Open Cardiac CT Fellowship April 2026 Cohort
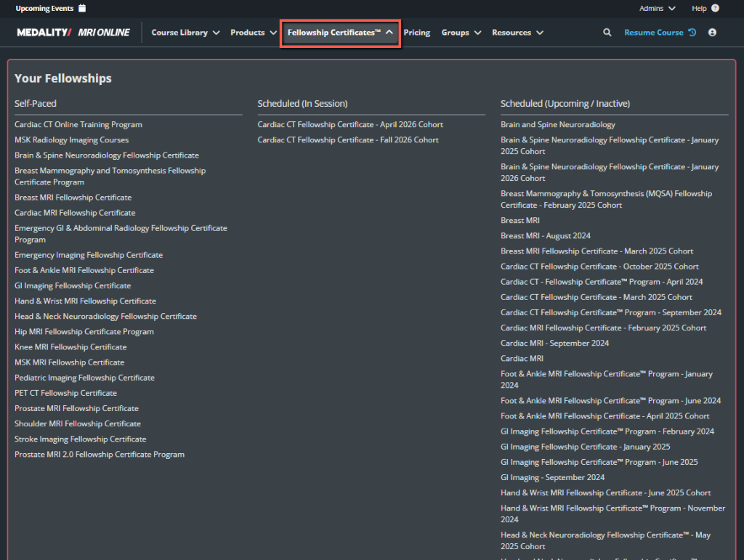This screenshot has width=744, height=560. tap(350, 124)
